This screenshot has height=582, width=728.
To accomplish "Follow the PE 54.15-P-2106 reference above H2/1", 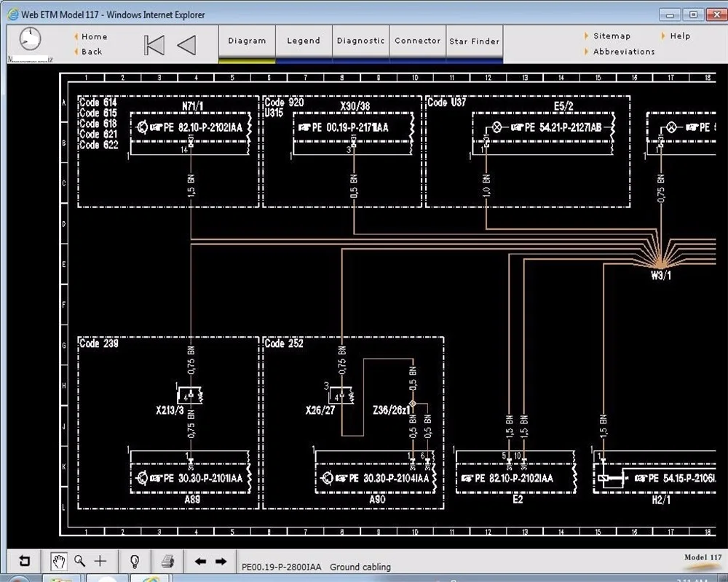I will tap(675, 478).
